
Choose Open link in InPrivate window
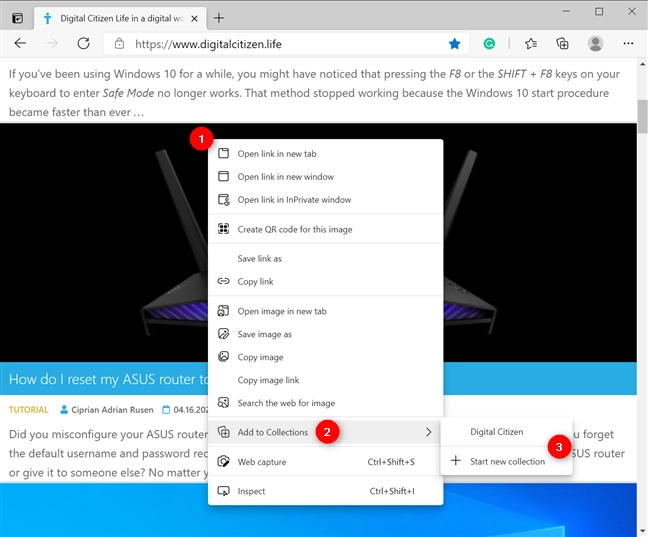[326, 200]
